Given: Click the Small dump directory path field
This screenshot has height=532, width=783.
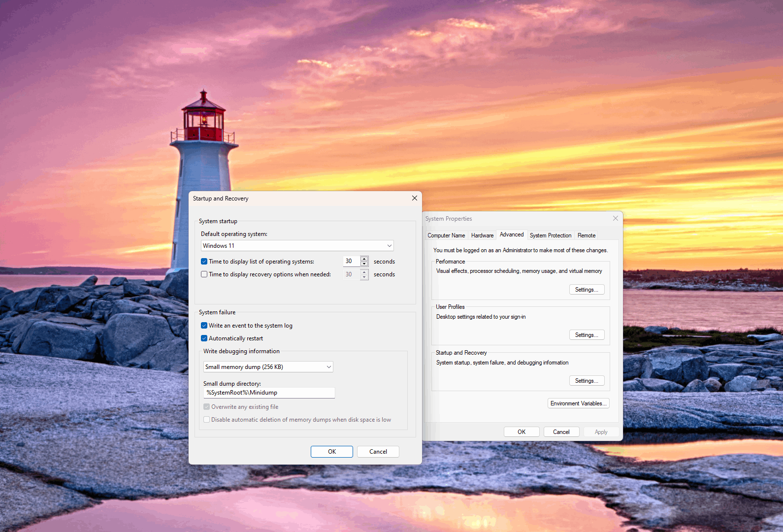Looking at the screenshot, I should pos(269,393).
